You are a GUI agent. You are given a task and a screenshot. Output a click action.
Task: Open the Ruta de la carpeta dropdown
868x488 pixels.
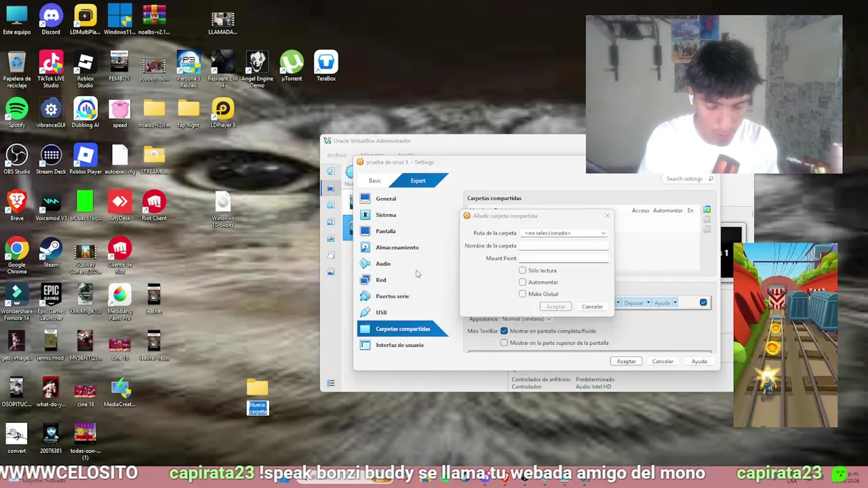564,233
